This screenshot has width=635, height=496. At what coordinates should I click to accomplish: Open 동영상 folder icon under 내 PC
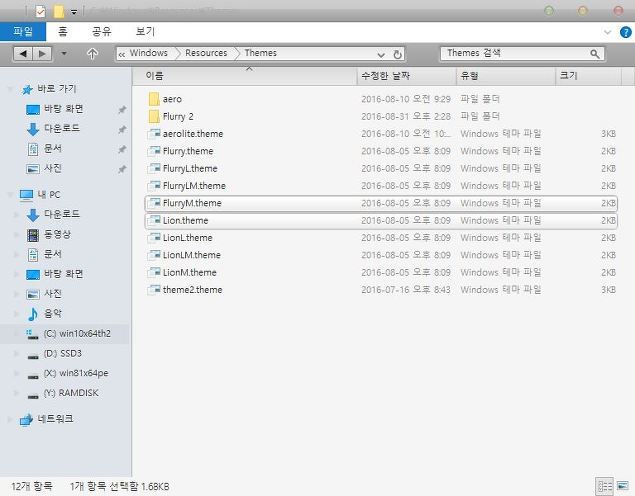tap(33, 234)
